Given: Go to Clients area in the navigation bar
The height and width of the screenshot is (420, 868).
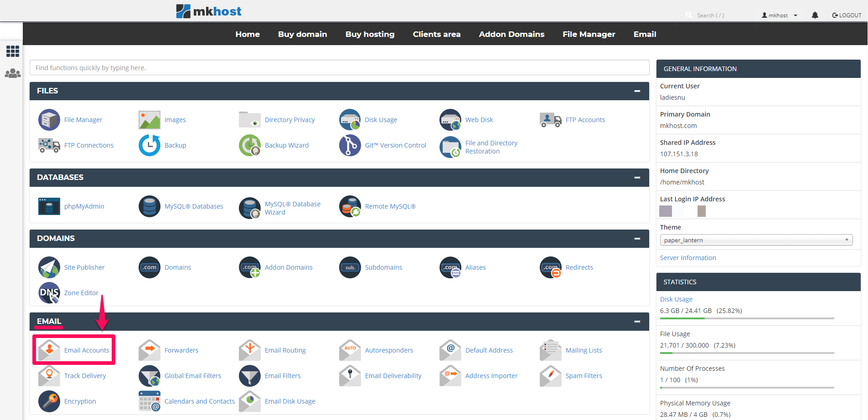Looking at the screenshot, I should (x=436, y=34).
